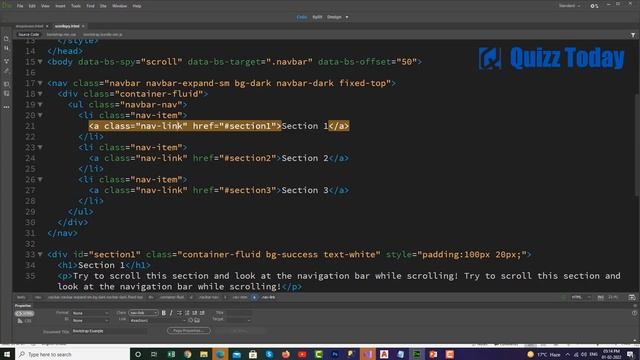Click the Expand All icon in left toolbar

click(6, 61)
